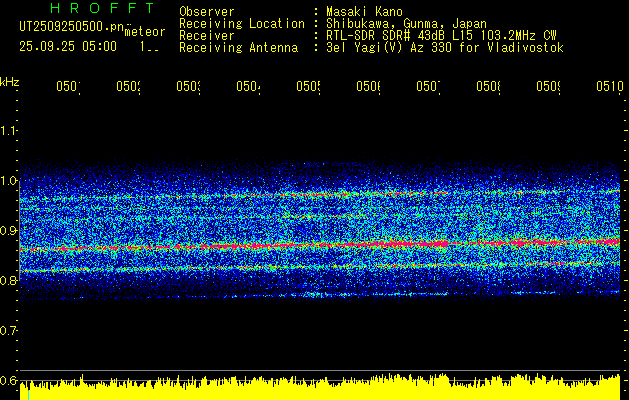Screen dimensions: 629x400
Task: Click the 0506 time marker
Action: [369, 86]
